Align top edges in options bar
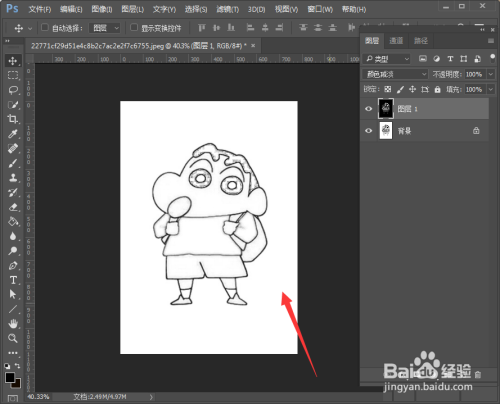This screenshot has height=404, width=500. (x=202, y=28)
